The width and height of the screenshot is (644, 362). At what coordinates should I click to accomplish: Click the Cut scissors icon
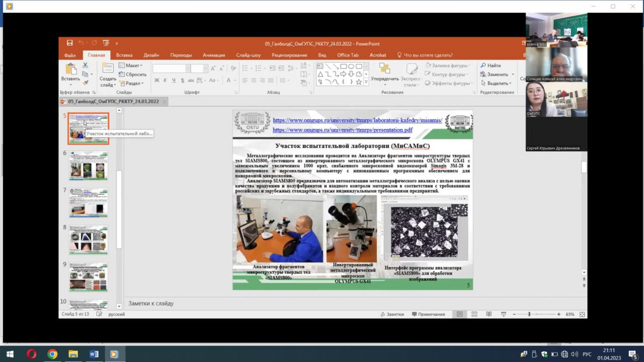pos(85,66)
